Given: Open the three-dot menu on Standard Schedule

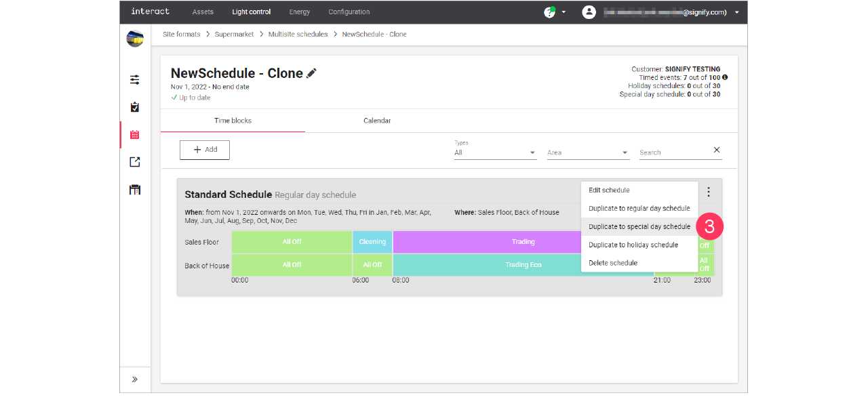Looking at the screenshot, I should click(x=708, y=192).
